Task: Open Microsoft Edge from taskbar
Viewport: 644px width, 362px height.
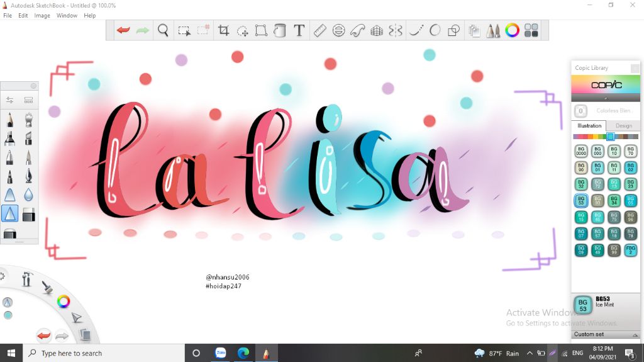Action: (243, 353)
